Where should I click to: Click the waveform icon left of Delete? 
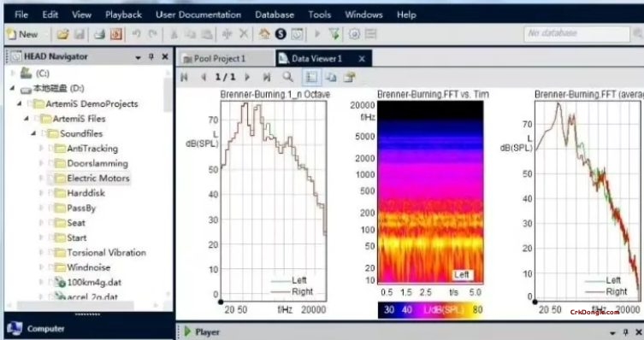coord(227,34)
